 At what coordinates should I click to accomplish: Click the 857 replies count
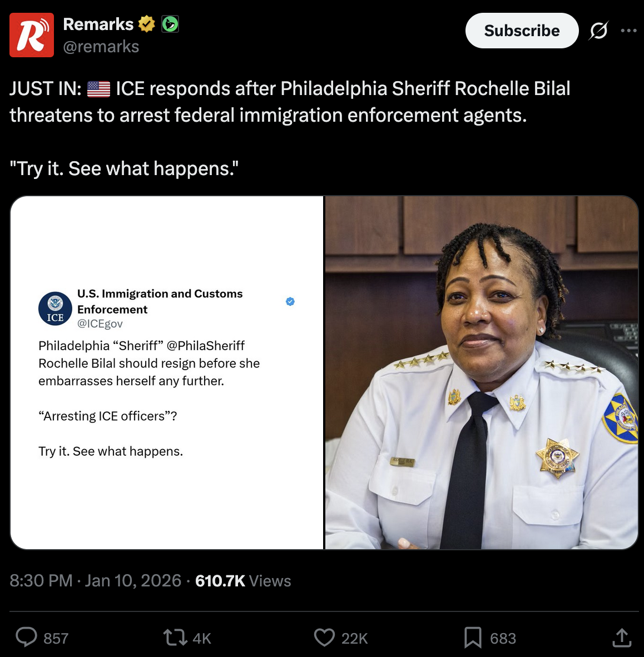(56, 638)
